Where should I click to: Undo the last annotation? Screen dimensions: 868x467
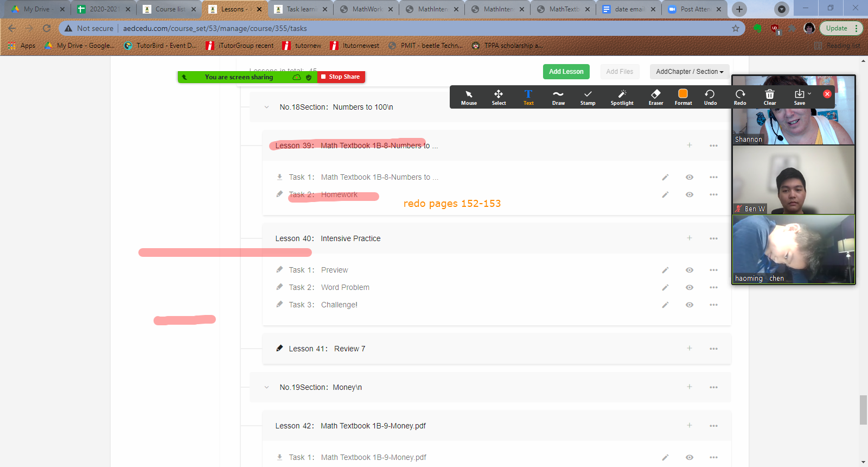tap(710, 97)
